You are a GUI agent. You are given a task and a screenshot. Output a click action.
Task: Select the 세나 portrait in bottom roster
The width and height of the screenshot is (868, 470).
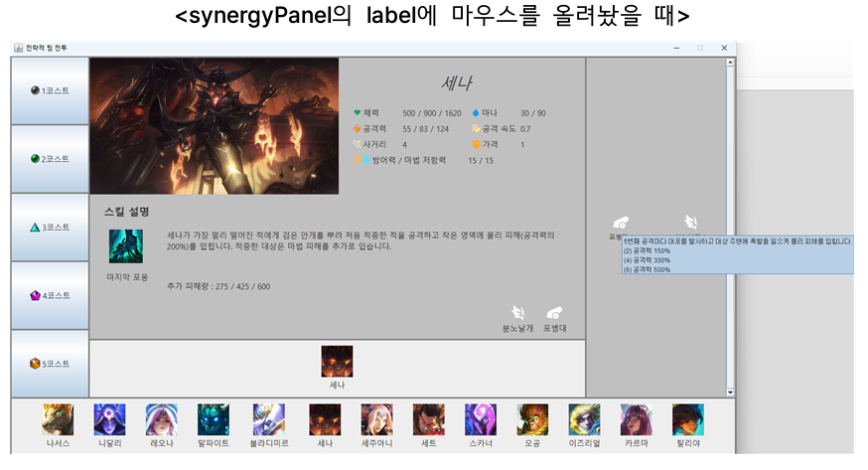[x=325, y=419]
